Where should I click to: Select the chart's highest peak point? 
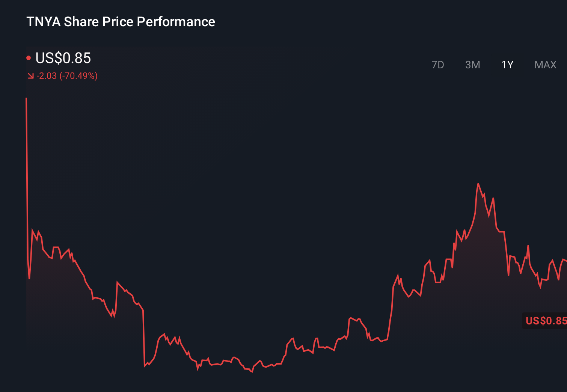[478, 184]
